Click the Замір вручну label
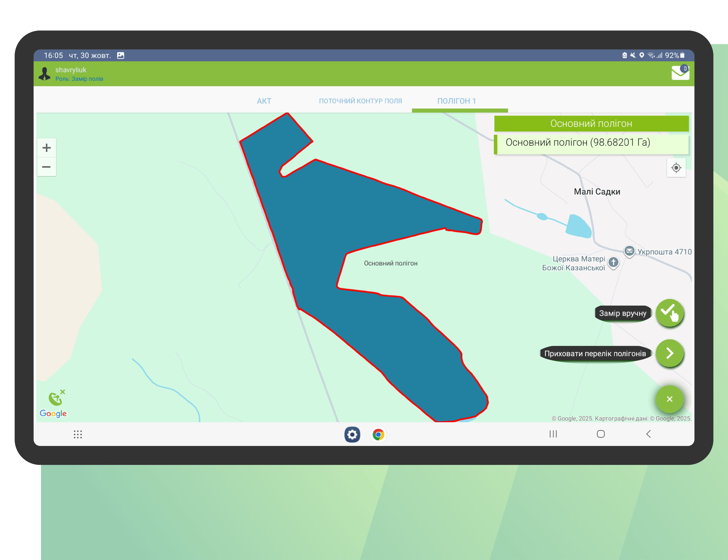Viewport: 728px width, 560px height. point(622,313)
